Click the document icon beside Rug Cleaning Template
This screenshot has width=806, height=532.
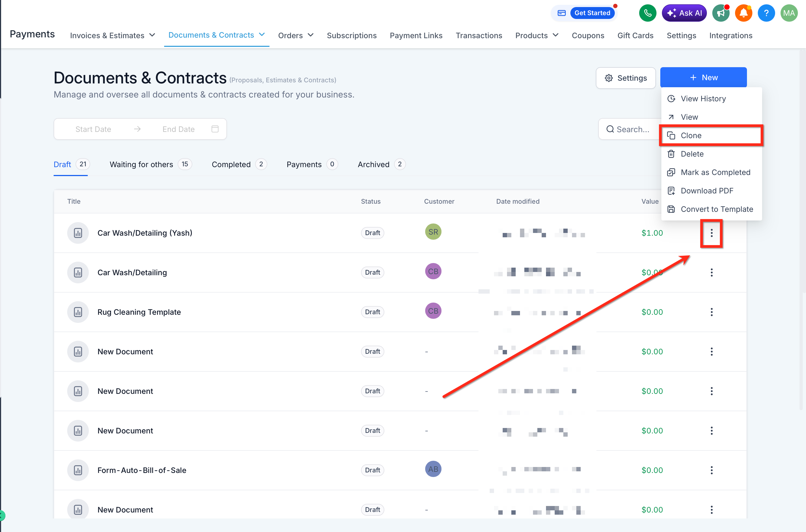pos(78,312)
